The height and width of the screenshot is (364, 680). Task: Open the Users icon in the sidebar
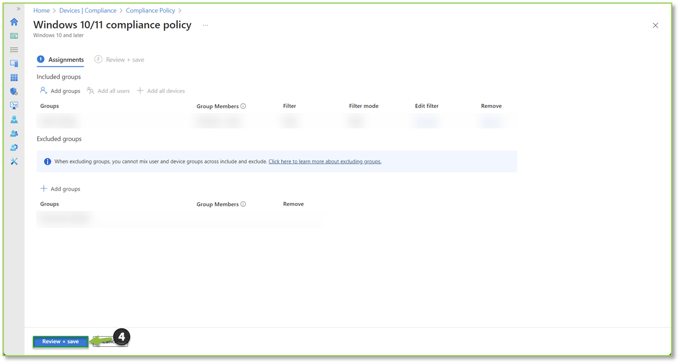14,119
